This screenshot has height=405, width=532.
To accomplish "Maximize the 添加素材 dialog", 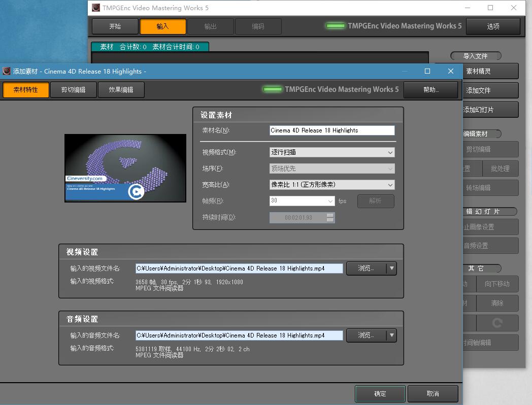I will [x=427, y=71].
